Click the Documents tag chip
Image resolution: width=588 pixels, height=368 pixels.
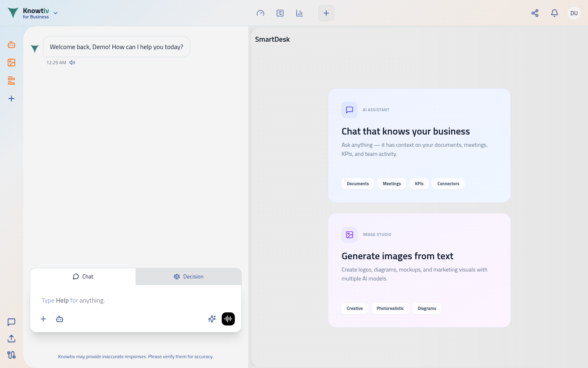click(x=358, y=184)
